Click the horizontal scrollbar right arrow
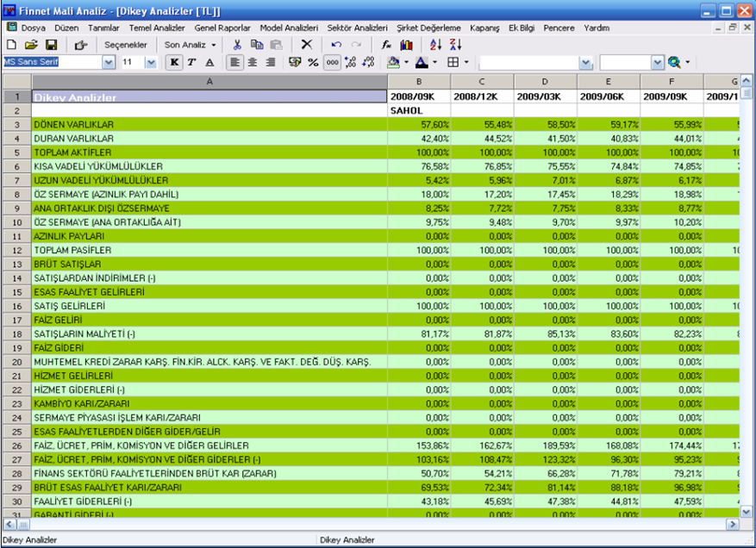 [x=733, y=524]
